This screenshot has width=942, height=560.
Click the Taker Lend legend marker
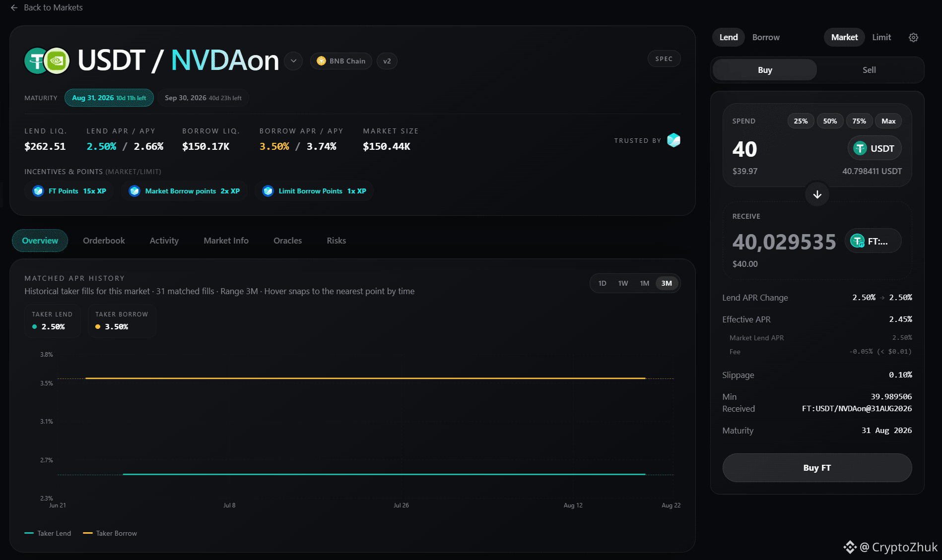[29, 533]
